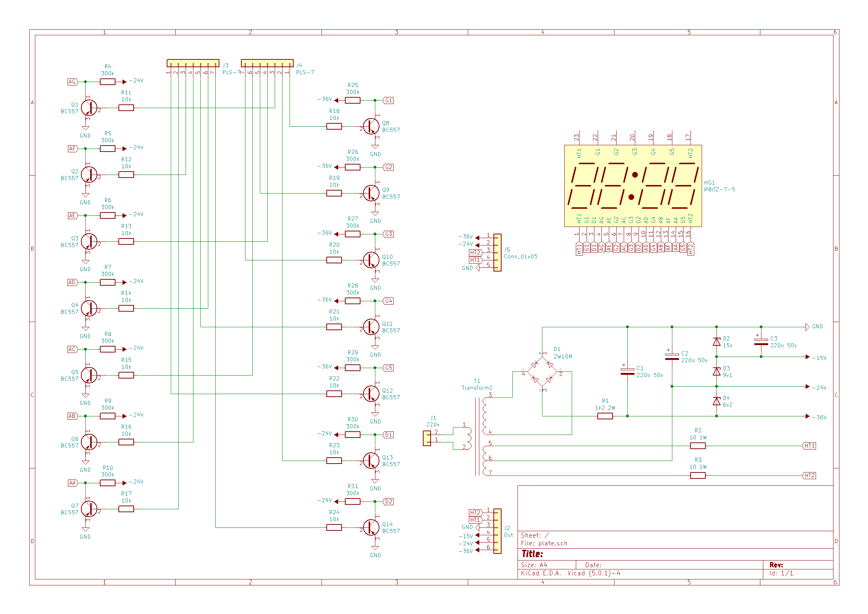868x614 pixels.
Task: Select the Q1 BC557 transistor symbol
Action: click(x=89, y=108)
